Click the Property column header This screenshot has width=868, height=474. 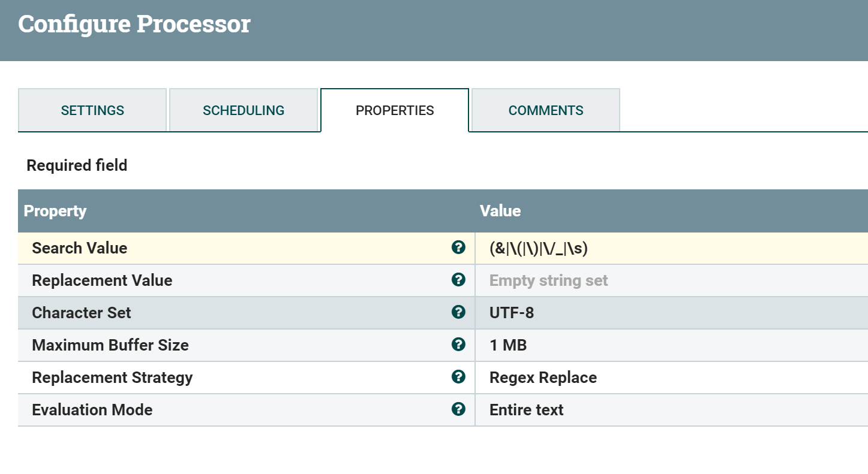(x=55, y=211)
